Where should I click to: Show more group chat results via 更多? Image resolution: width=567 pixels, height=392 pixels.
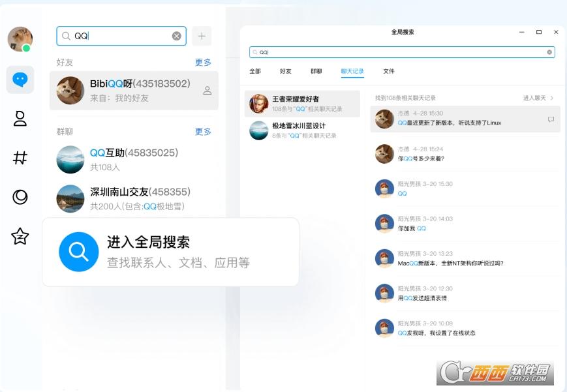203,131
